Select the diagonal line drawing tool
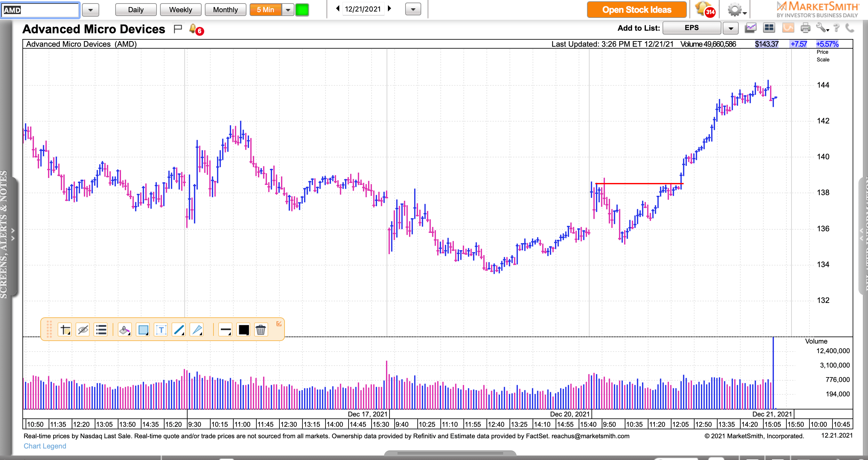The image size is (868, 460). [x=179, y=330]
